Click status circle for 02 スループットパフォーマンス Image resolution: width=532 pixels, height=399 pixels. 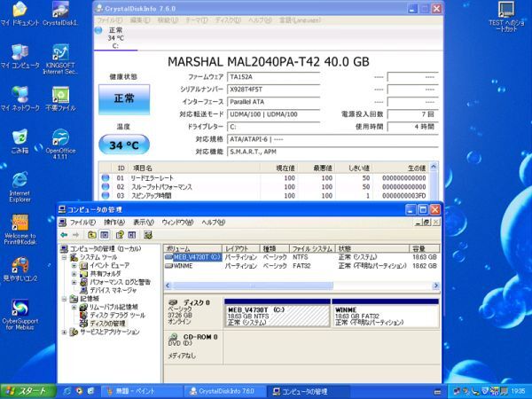click(x=106, y=186)
